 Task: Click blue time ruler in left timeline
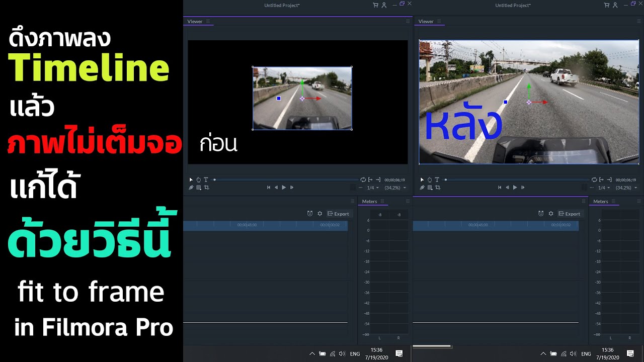[265, 226]
